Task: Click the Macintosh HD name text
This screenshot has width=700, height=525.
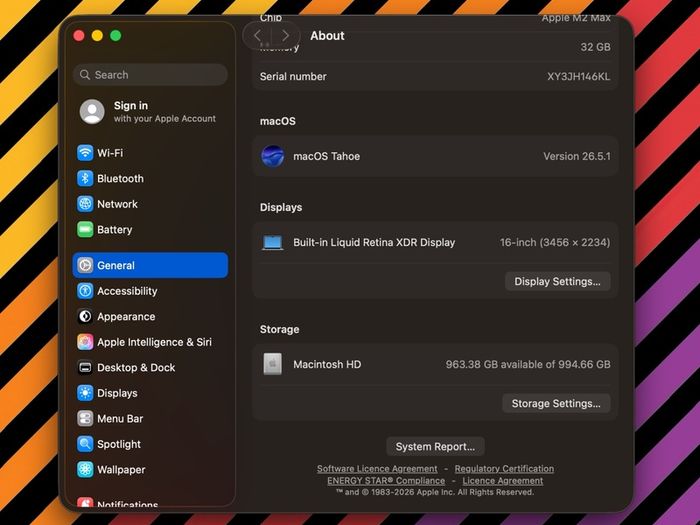Action: [x=327, y=364]
